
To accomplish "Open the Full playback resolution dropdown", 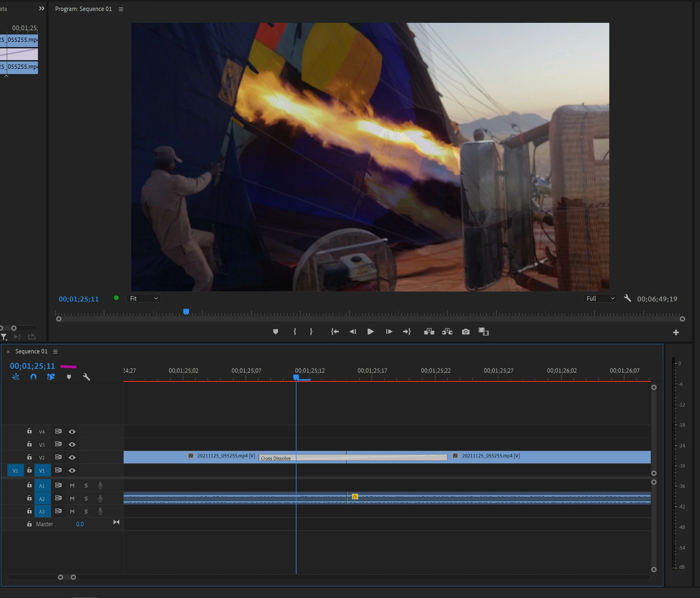I will 600,298.
